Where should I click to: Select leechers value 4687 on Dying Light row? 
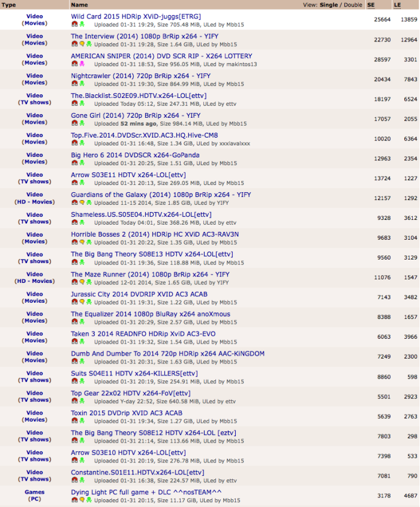410,496
